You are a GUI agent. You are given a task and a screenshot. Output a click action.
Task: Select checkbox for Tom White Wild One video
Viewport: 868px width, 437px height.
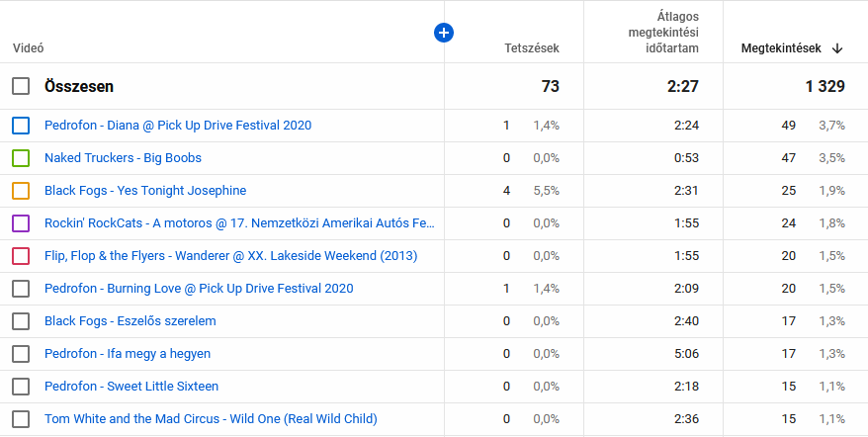21,419
